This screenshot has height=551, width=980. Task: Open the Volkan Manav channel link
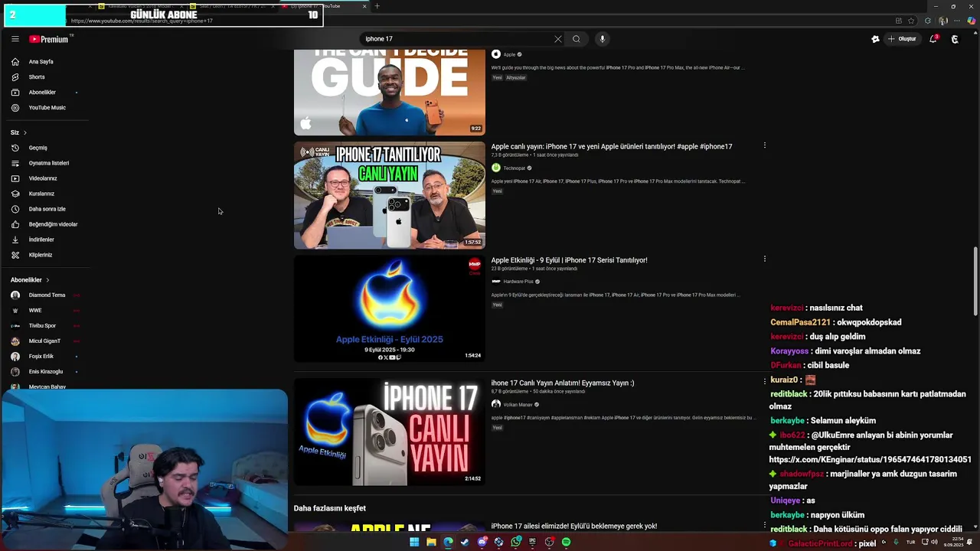click(518, 405)
